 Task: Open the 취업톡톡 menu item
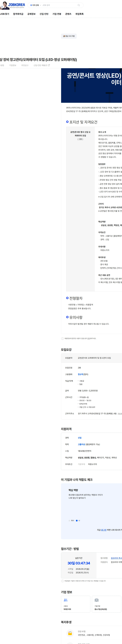(x=79, y=14)
